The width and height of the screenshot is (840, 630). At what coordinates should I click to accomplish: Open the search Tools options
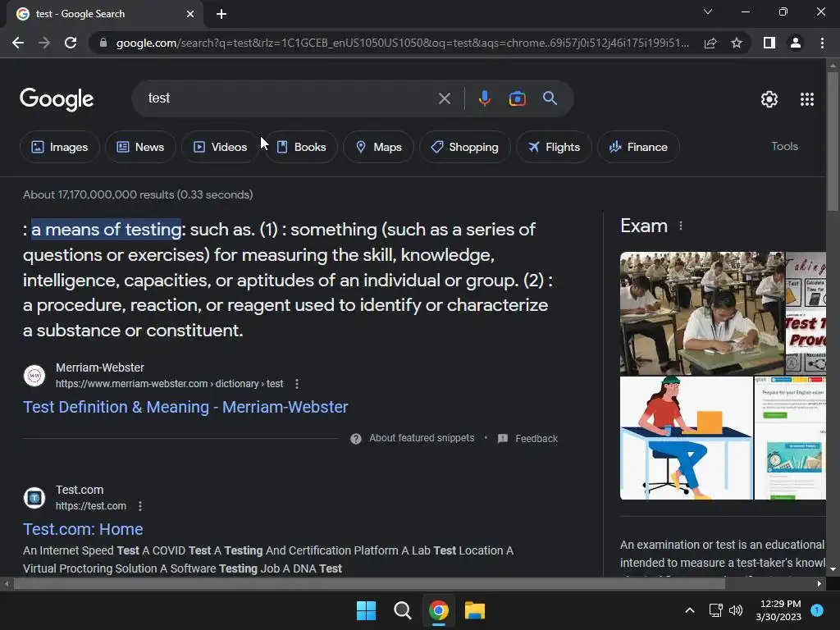[x=784, y=146]
